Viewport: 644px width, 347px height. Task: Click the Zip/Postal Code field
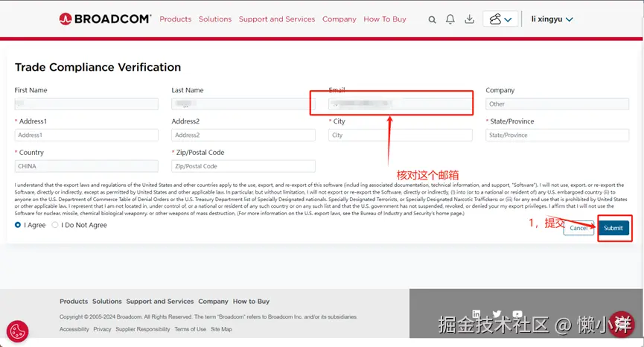(x=243, y=166)
